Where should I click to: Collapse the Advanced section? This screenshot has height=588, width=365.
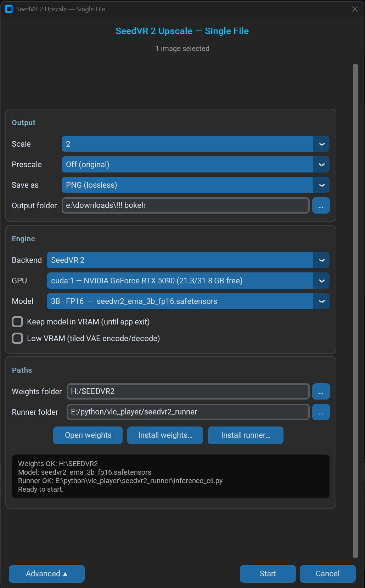[47, 574]
